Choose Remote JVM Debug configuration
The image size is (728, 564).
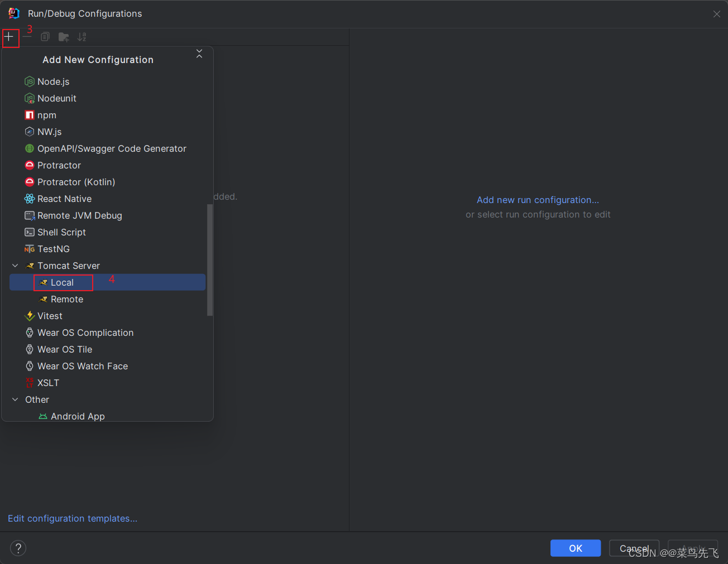point(108,215)
